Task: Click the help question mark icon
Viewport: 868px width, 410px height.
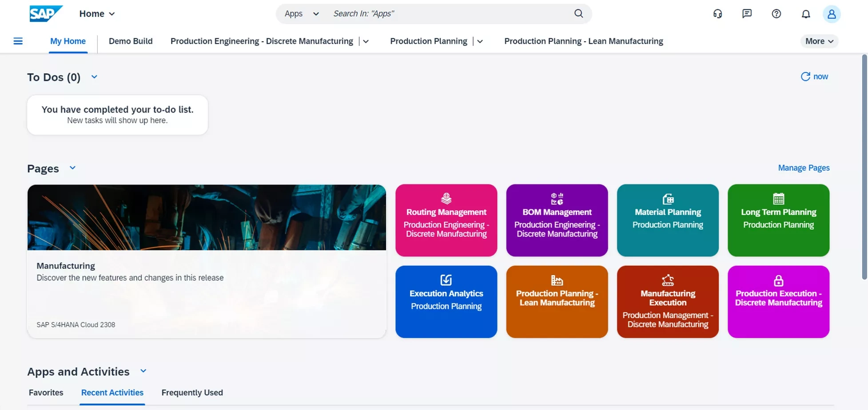Action: [776, 14]
